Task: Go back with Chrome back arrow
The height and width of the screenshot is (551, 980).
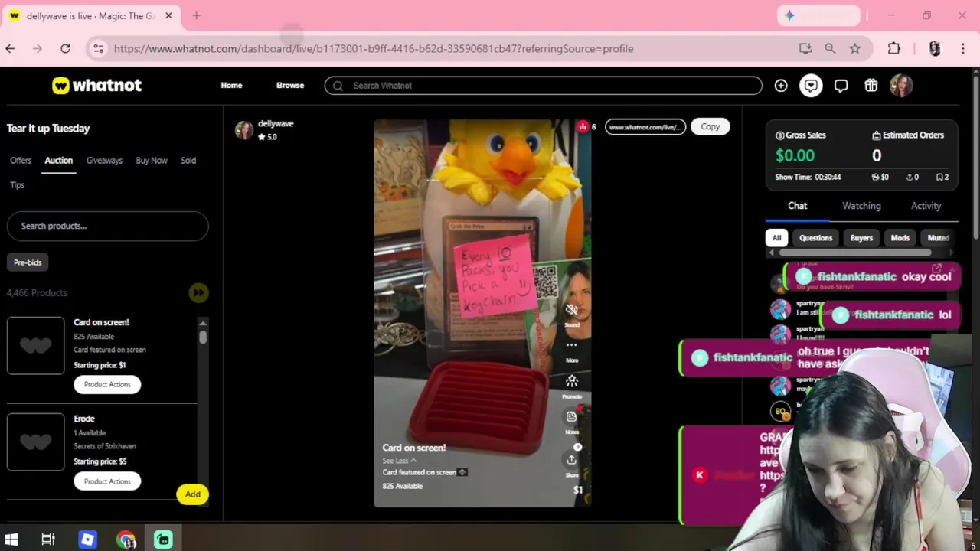Action: click(10, 48)
